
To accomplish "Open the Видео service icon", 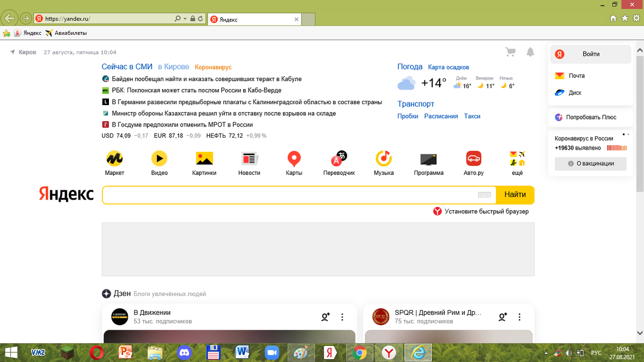I will tap(159, 158).
